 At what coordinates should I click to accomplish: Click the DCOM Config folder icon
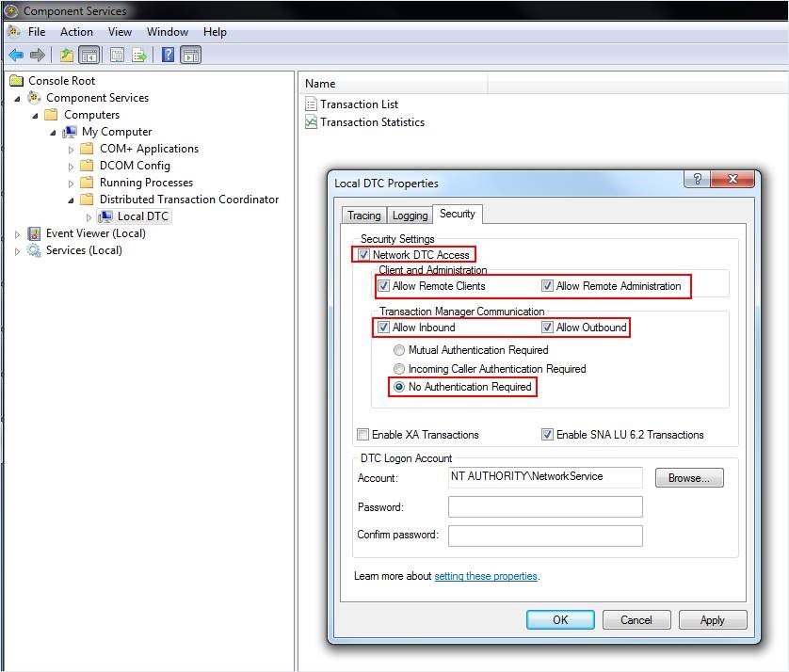point(87,166)
